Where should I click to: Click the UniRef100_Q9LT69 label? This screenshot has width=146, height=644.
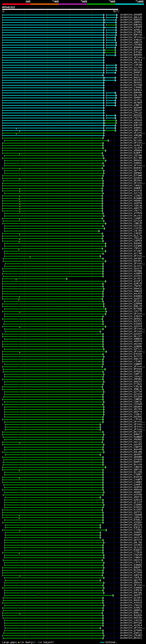(131, 95)
